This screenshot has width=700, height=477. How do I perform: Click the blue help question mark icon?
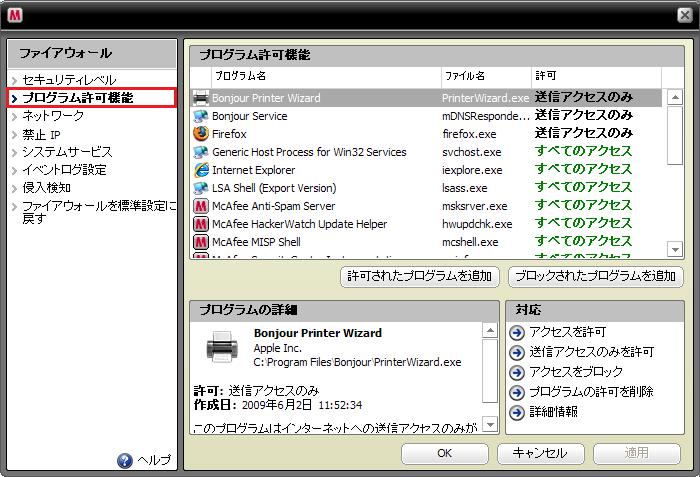coord(125,460)
